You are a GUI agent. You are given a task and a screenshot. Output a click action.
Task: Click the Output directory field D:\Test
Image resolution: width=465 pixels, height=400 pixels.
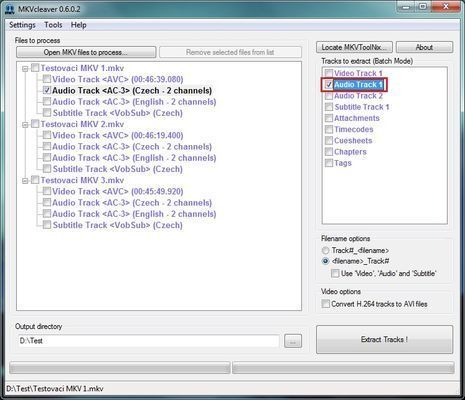148,341
